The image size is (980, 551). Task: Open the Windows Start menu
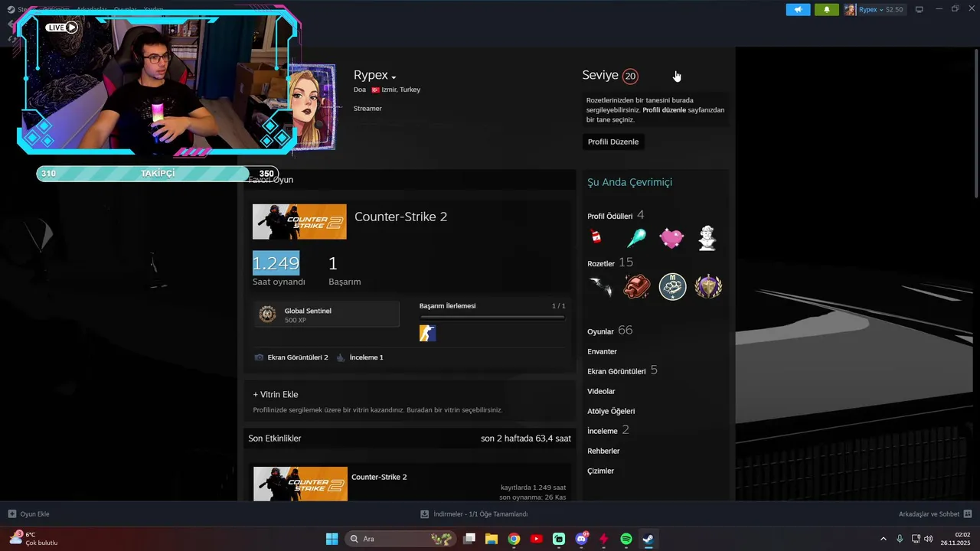tap(332, 539)
